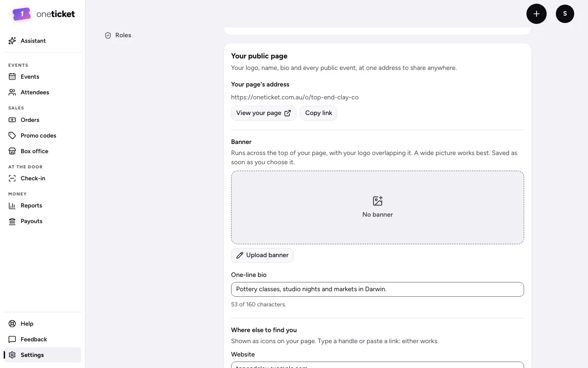Click the Help lifebuoy icon

point(12,324)
